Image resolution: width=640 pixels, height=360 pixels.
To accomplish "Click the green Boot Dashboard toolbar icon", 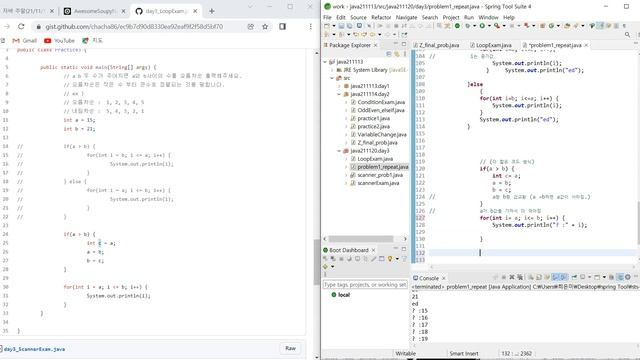I will click(458, 26).
